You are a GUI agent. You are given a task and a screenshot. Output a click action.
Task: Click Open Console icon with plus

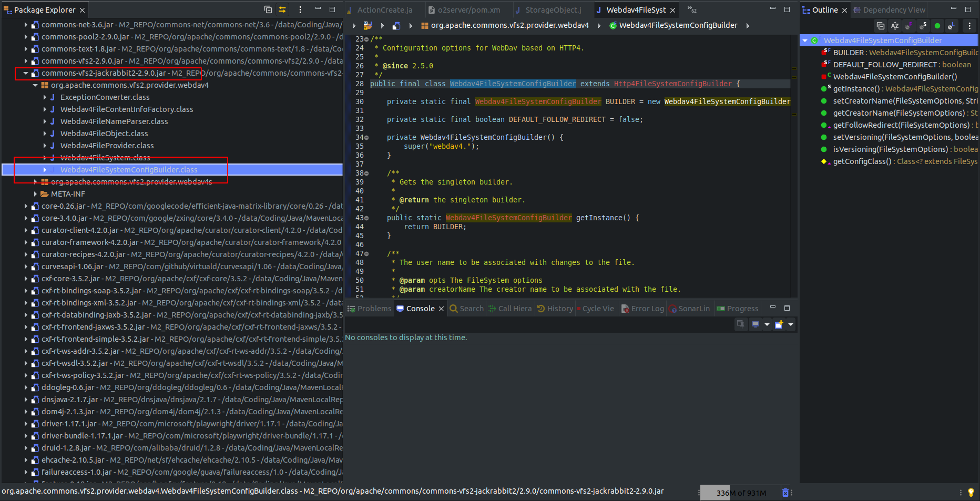(779, 324)
